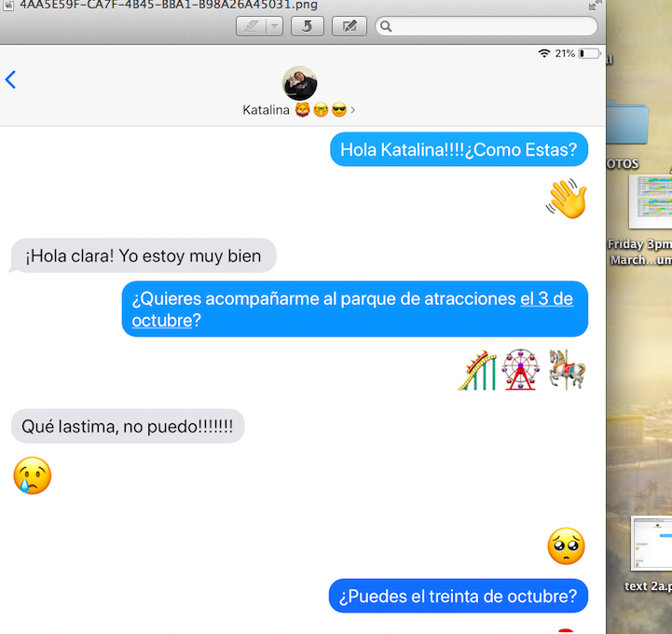Image resolution: width=672 pixels, height=634 pixels.
Task: Click the 'Hola Katalina!!!!¿Como Estas?' bubble
Action: 459,149
